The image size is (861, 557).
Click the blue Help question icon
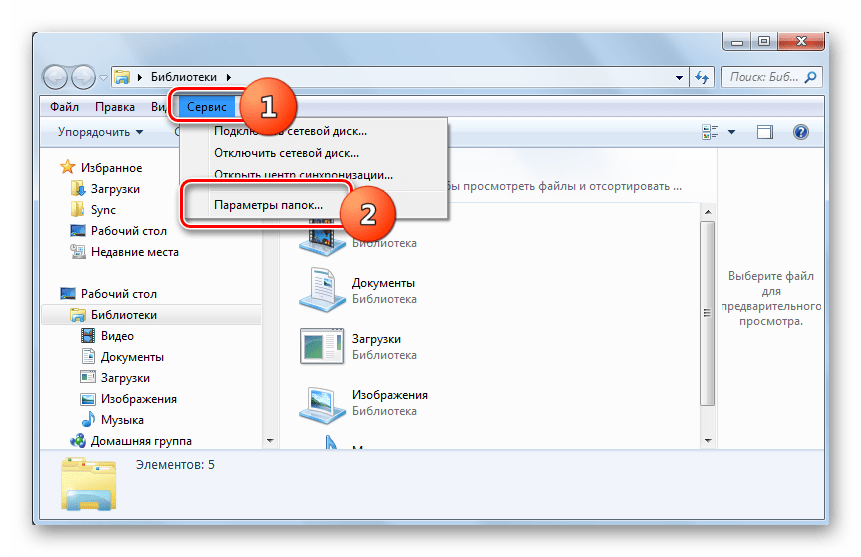[x=801, y=132]
